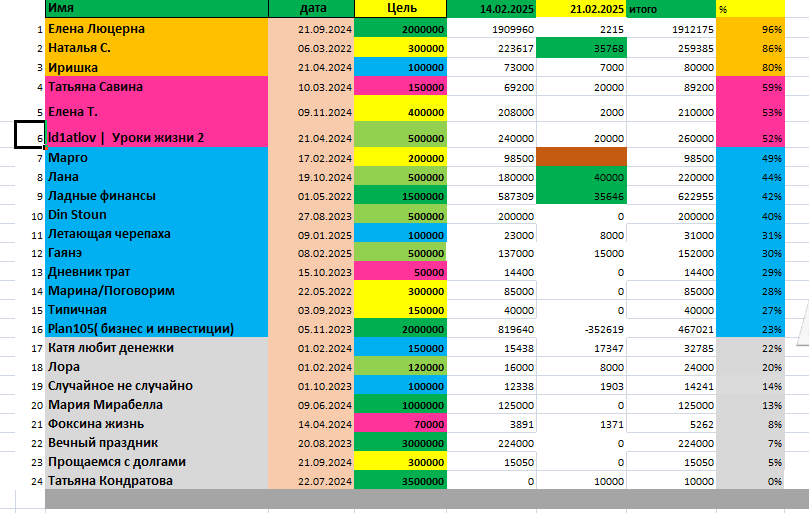Screen dimensions: 809x513
Task: Select the cell 'Прощаемся с долгами'
Action: point(157,462)
